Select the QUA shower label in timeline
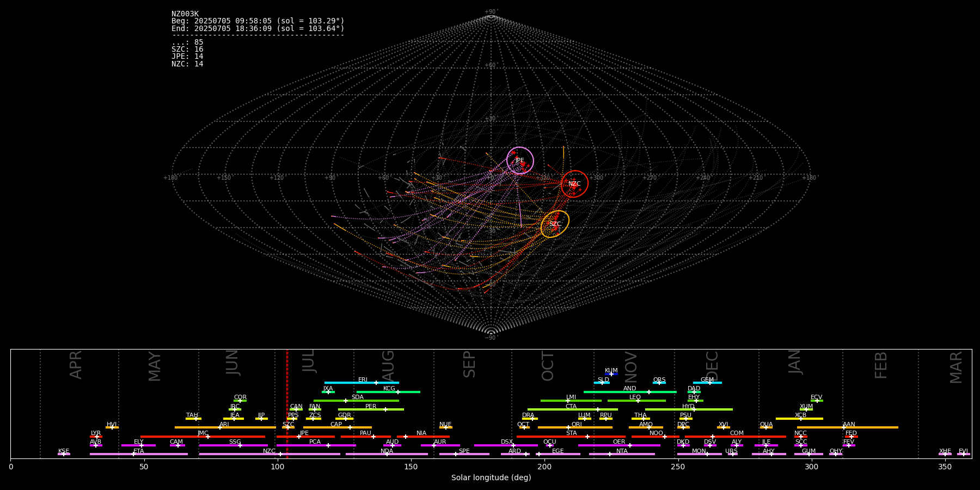Viewport: 980px width, 490px height. pos(766,425)
